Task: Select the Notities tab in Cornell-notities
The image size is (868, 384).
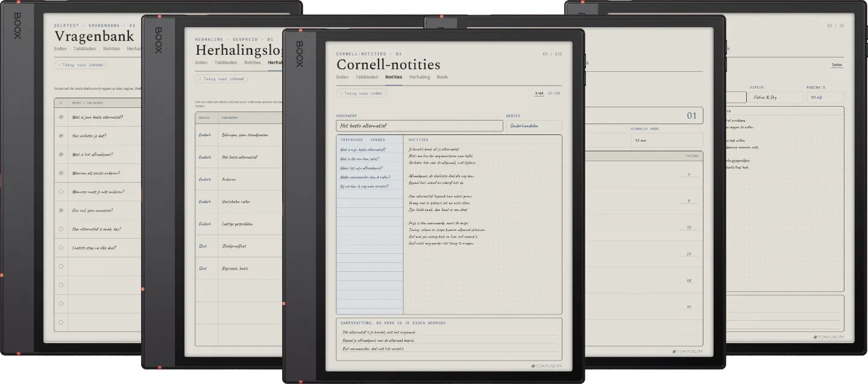Action: coord(394,77)
